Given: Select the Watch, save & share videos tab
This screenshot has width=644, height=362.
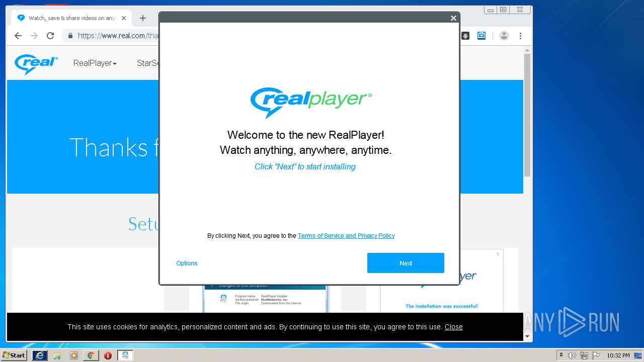Looking at the screenshot, I should 71,18.
